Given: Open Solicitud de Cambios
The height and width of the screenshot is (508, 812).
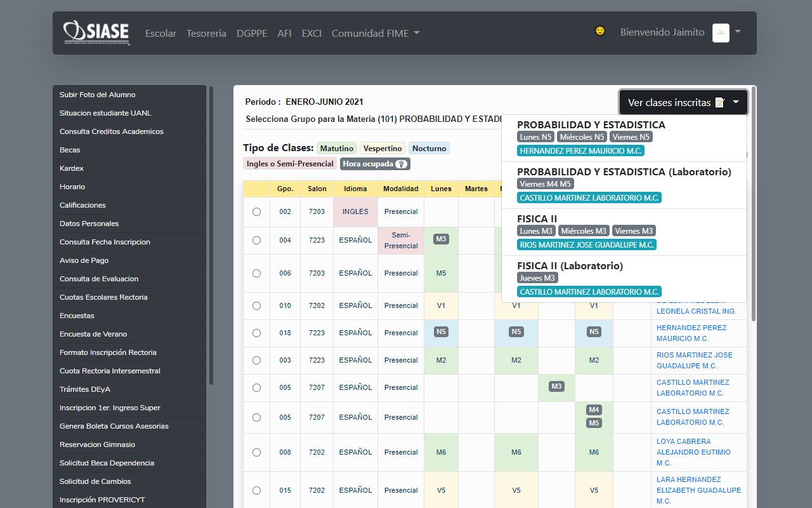Looking at the screenshot, I should click(x=129, y=481).
